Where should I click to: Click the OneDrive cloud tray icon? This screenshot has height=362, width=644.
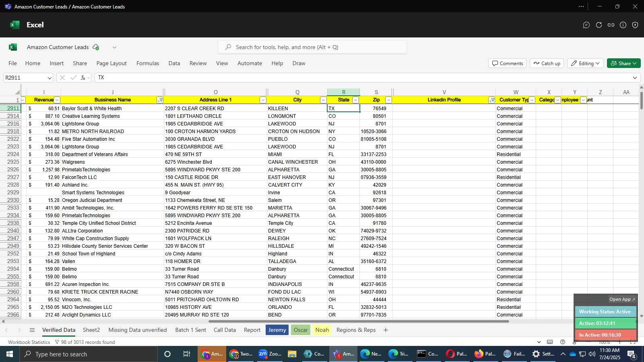(x=572, y=354)
